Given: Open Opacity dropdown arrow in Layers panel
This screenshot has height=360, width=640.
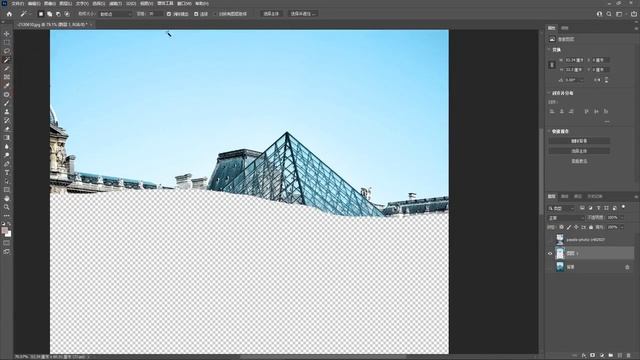Looking at the screenshot, I should (622, 218).
